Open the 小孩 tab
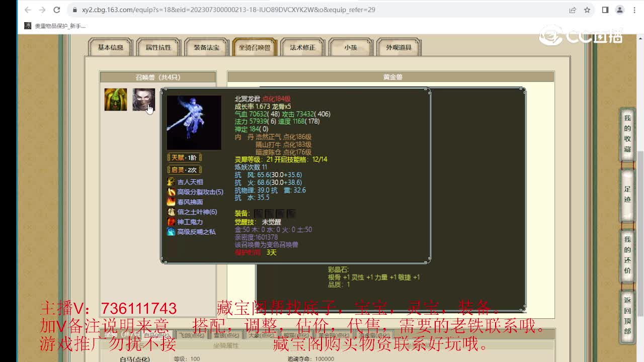The width and height of the screenshot is (644, 362). pos(351,47)
